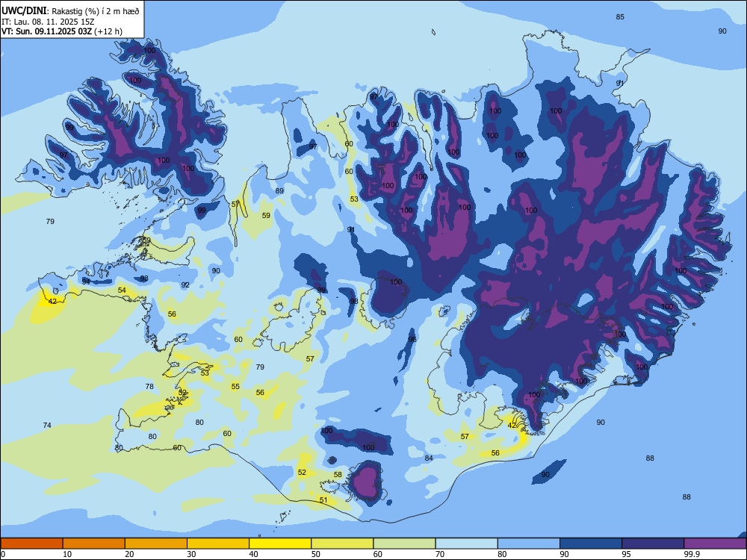Click the amber 20–30 legend swatch

coord(156,544)
